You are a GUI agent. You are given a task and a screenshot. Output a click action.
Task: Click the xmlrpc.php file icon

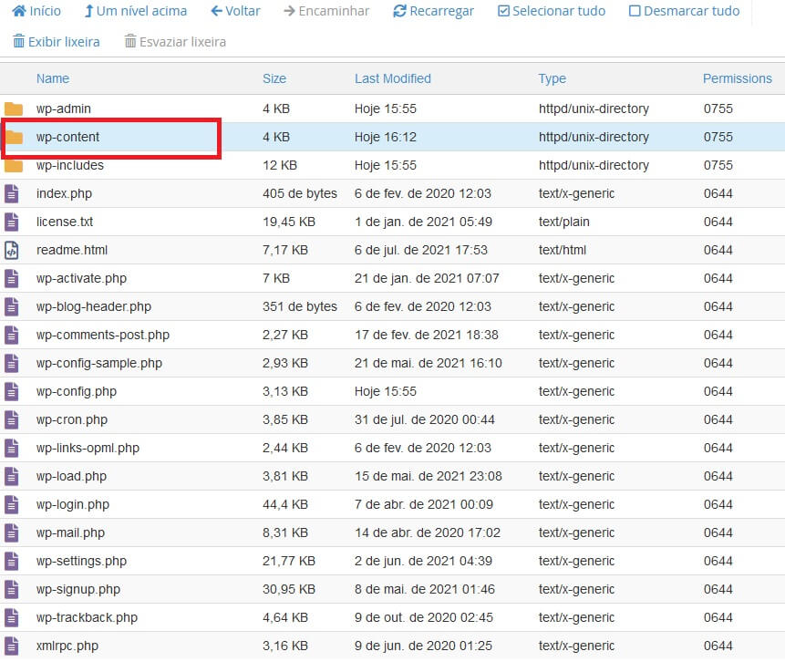coord(12,646)
